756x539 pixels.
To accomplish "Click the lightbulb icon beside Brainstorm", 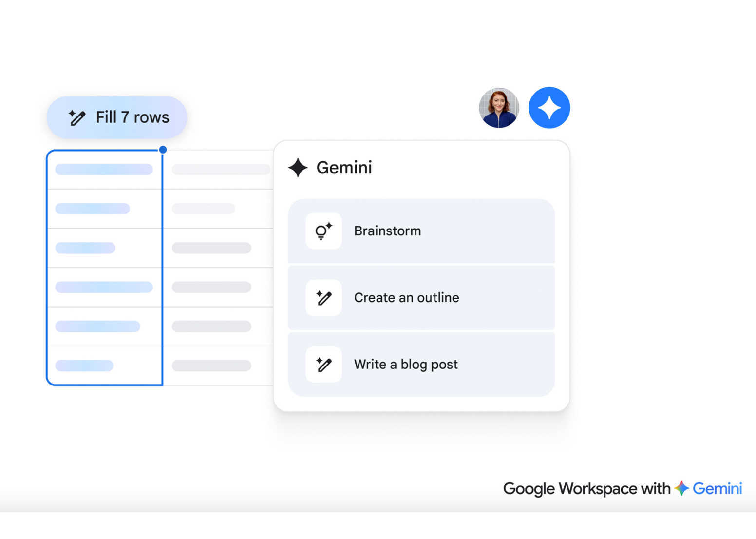I will 323,231.
